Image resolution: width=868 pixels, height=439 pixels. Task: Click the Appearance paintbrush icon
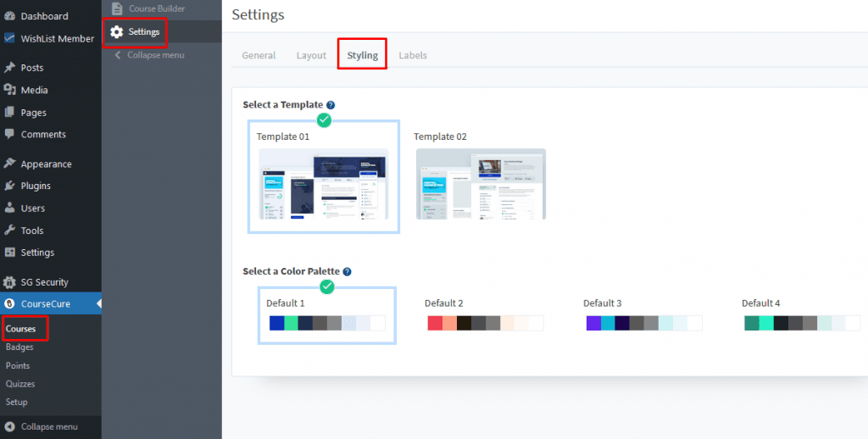[9, 164]
